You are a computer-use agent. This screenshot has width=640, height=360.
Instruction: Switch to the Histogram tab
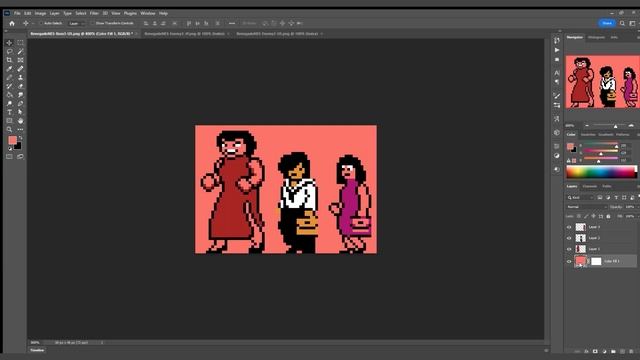coord(596,37)
